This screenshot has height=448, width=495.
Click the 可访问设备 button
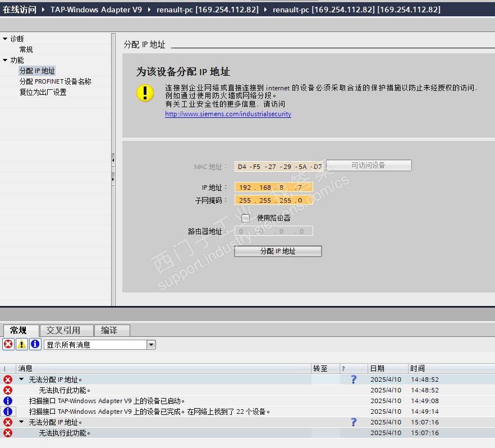pos(369,165)
